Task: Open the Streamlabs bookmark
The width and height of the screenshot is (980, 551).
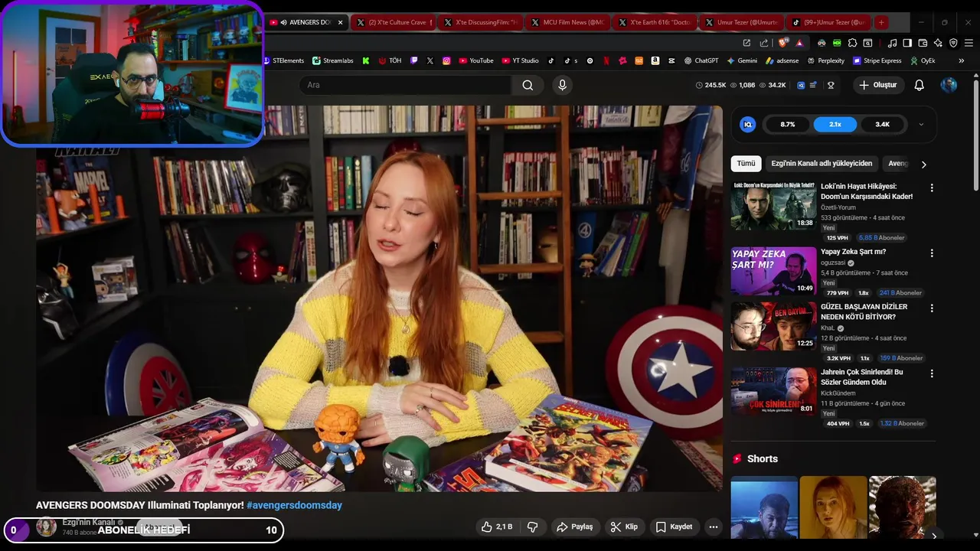Action: click(332, 60)
